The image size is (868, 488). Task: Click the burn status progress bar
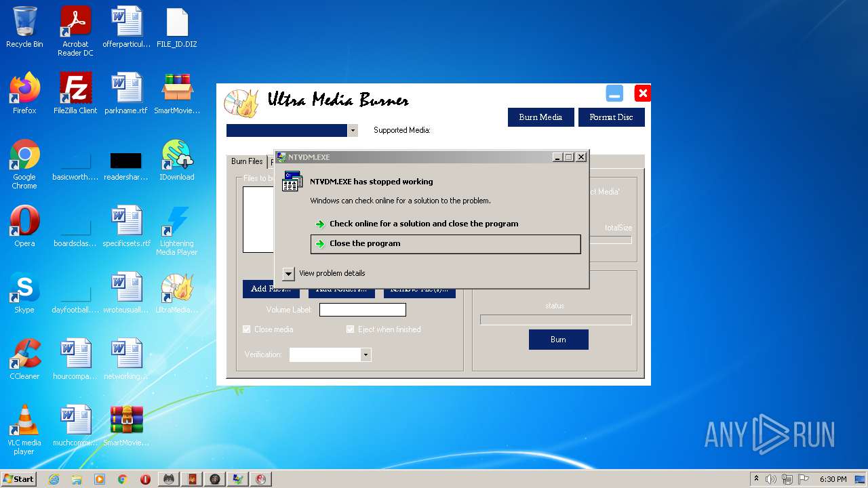556,320
